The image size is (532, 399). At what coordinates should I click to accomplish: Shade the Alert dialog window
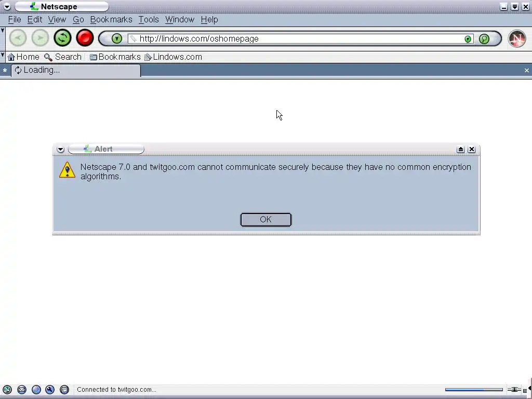(x=460, y=149)
